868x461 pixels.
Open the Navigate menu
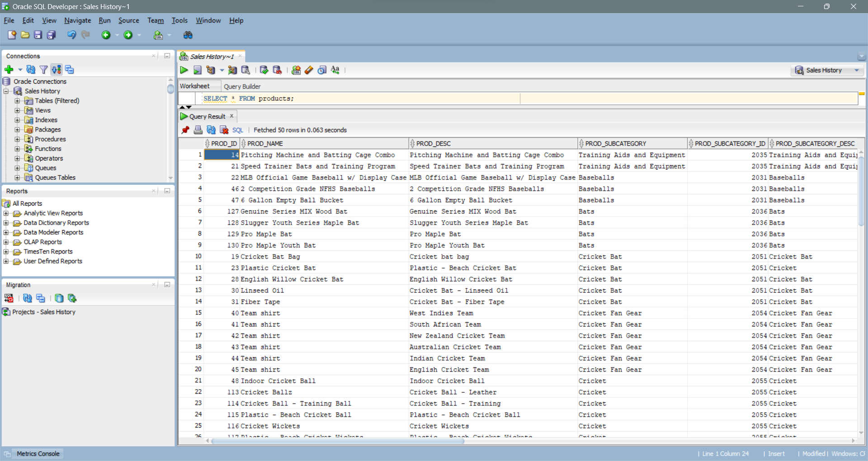(78, 20)
